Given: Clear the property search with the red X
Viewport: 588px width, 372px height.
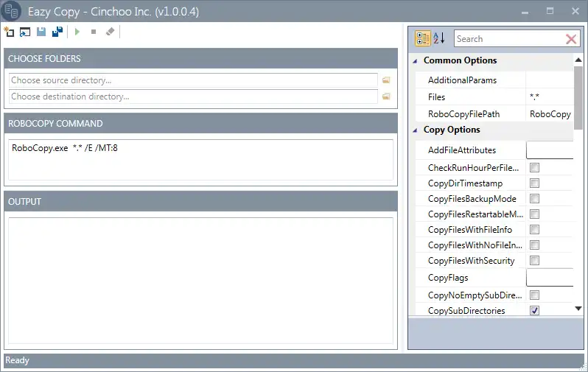Looking at the screenshot, I should (x=571, y=39).
